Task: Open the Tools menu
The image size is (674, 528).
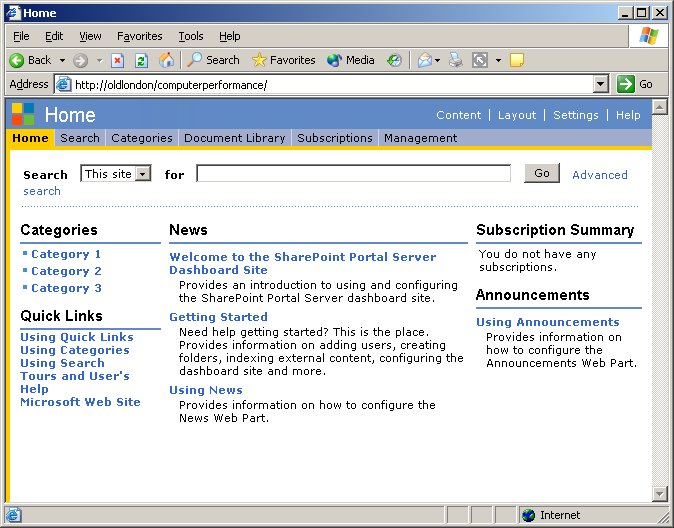Action: [191, 36]
